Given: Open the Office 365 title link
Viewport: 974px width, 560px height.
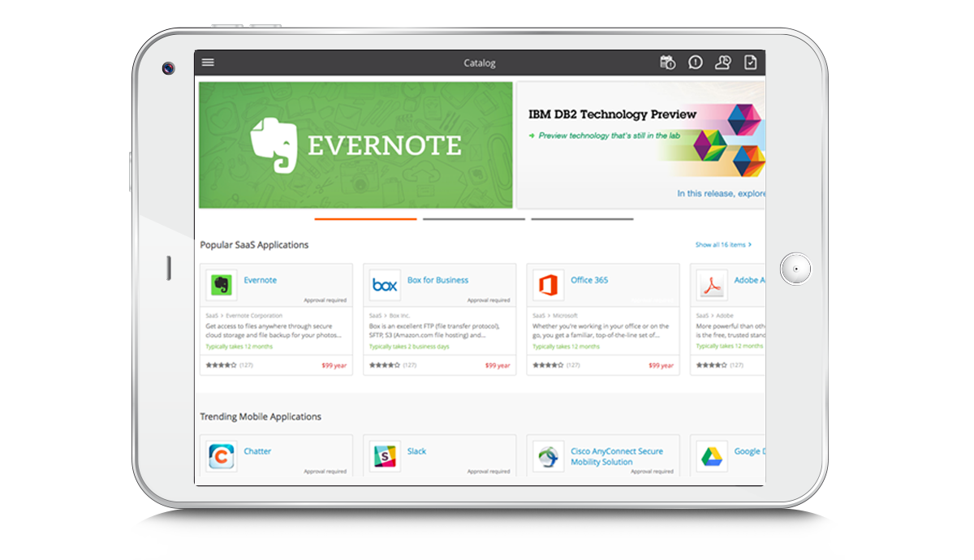Looking at the screenshot, I should point(589,280).
